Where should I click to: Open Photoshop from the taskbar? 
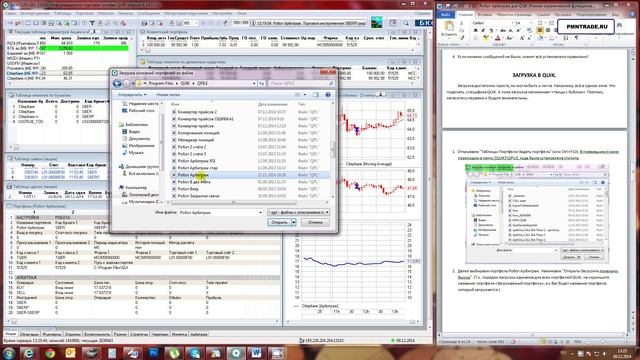(x=154, y=353)
